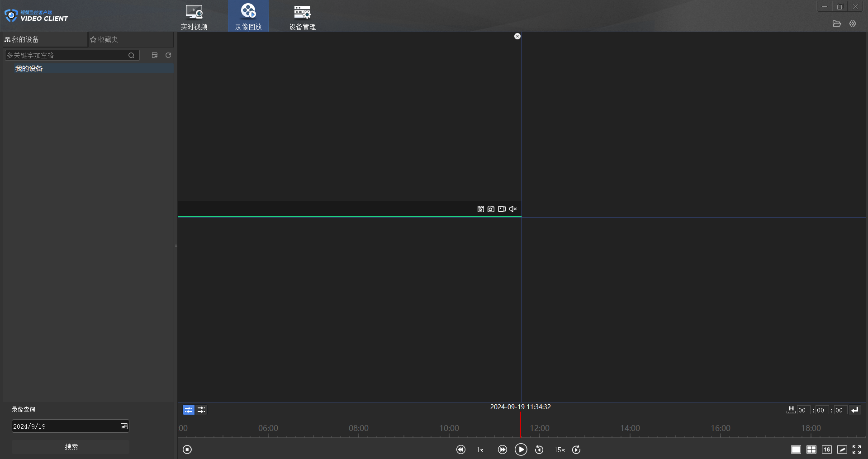Switch to the 我的设备 panel tab
This screenshot has height=459, width=868.
click(45, 39)
